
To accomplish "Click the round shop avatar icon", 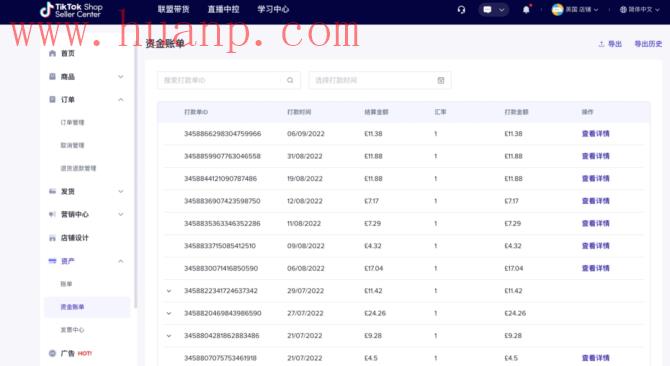I will (x=557, y=9).
